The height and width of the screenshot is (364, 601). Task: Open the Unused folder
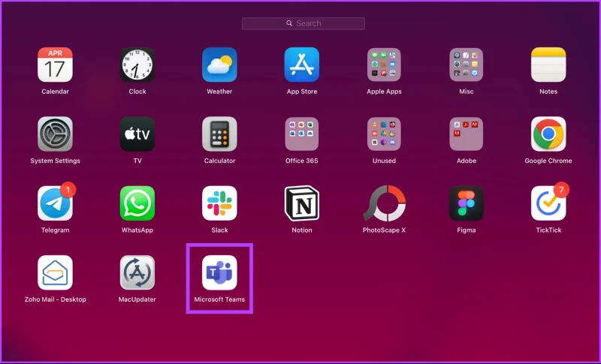coord(384,134)
